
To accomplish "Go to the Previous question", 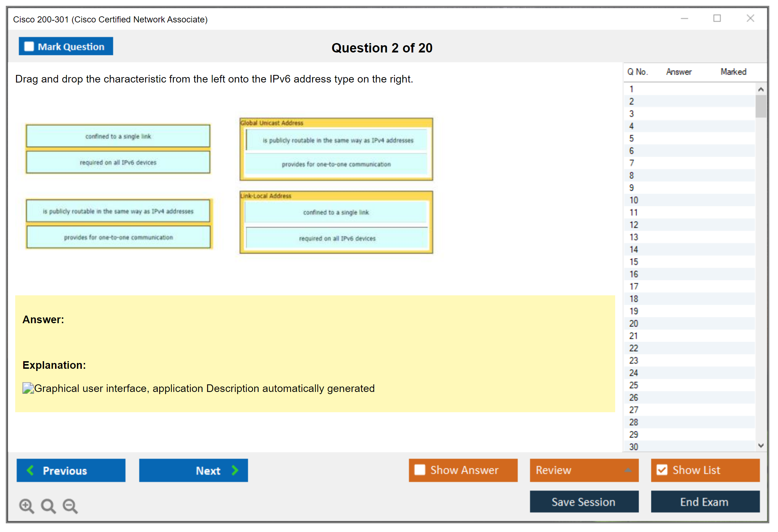I will 71,470.
